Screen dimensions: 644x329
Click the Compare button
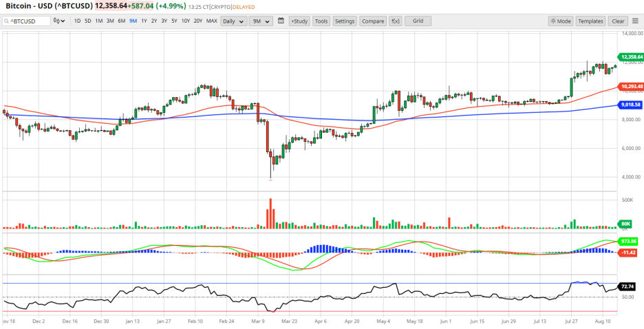[373, 21]
